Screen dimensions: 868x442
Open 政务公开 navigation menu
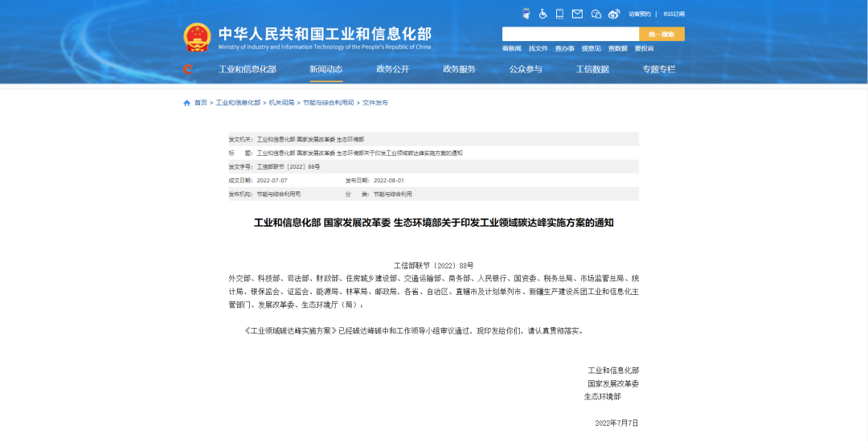pos(392,70)
